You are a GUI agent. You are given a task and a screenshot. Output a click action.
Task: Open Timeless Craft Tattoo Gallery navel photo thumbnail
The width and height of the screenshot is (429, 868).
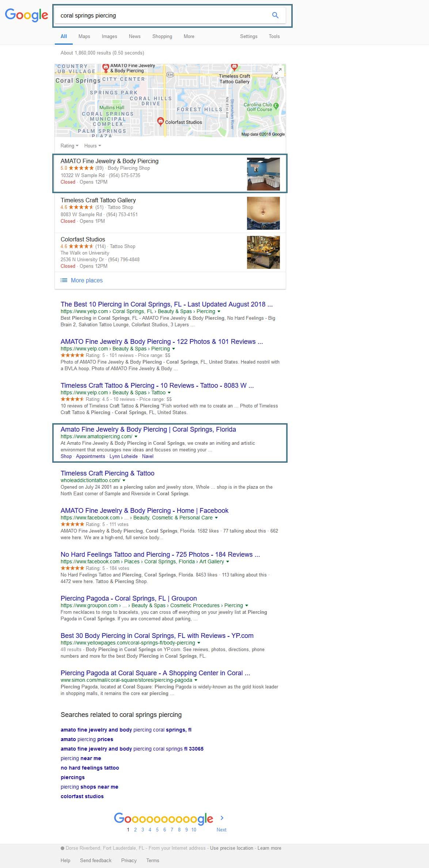pos(263,213)
